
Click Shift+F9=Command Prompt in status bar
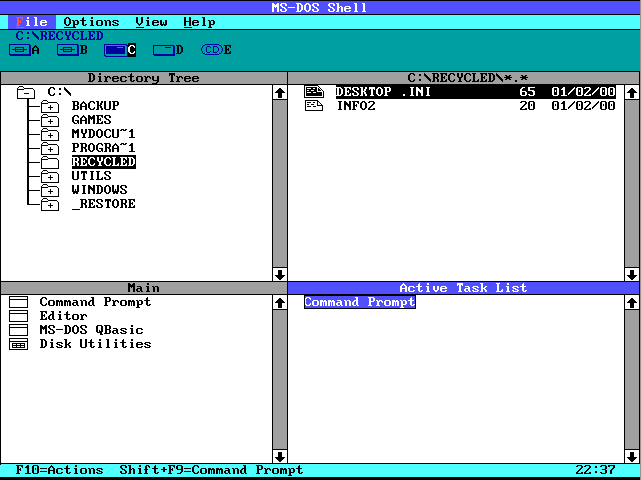pos(211,470)
